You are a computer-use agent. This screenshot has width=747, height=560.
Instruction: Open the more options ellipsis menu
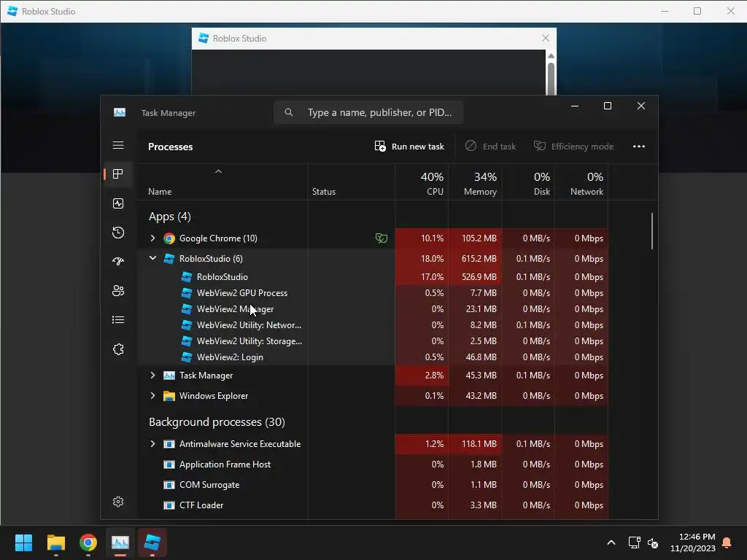(x=639, y=146)
